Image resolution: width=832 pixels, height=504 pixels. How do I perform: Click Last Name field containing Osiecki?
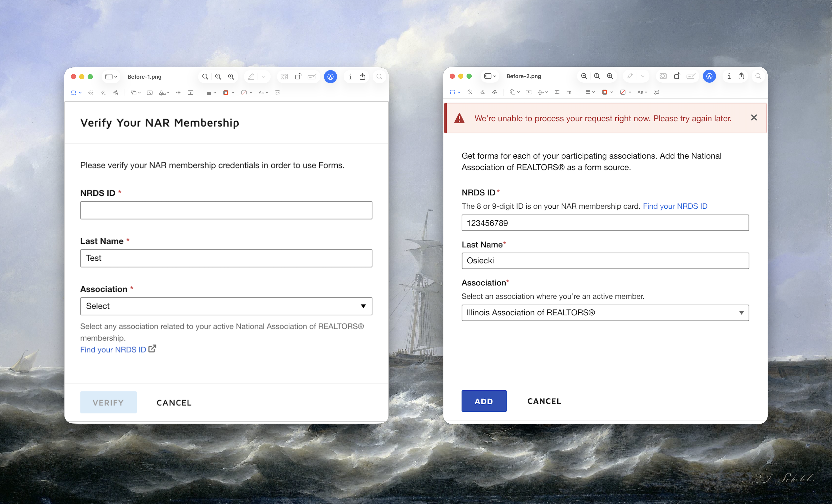tap(605, 260)
